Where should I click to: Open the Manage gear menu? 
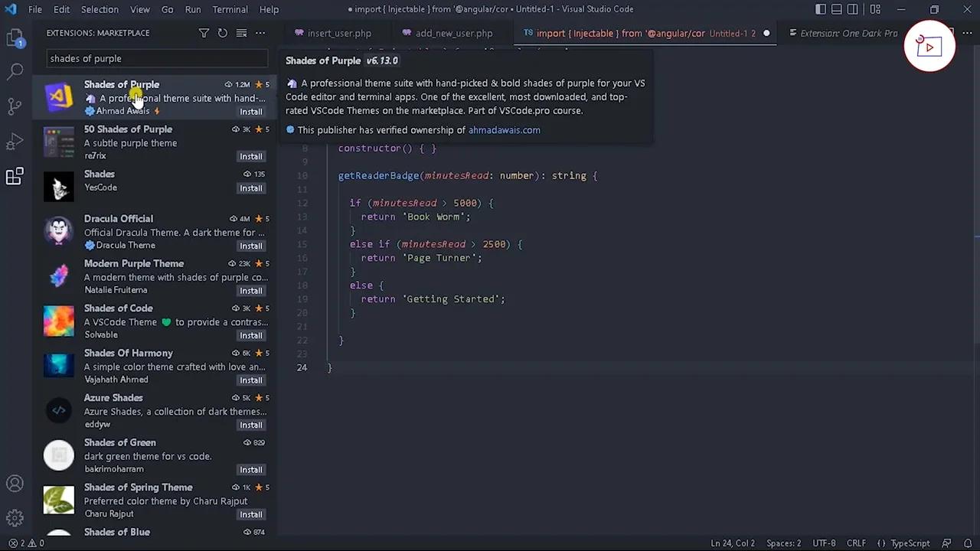click(15, 518)
